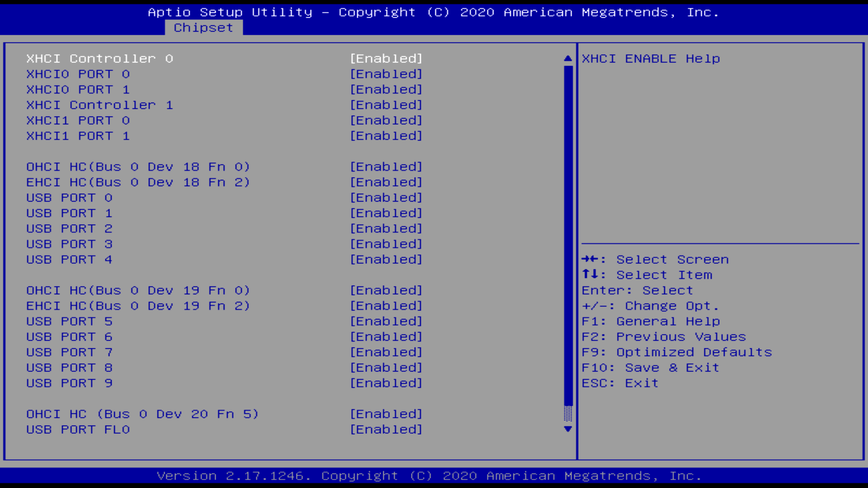Click the scroll down arrow icon
Image resolution: width=868 pixels, height=488 pixels.
coord(568,429)
